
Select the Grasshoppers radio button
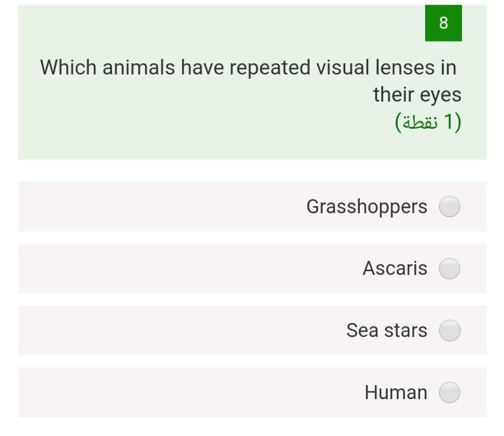[x=449, y=207]
